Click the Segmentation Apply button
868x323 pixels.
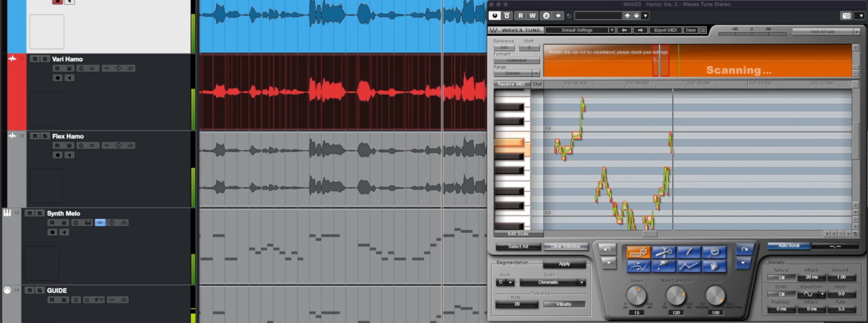564,264
